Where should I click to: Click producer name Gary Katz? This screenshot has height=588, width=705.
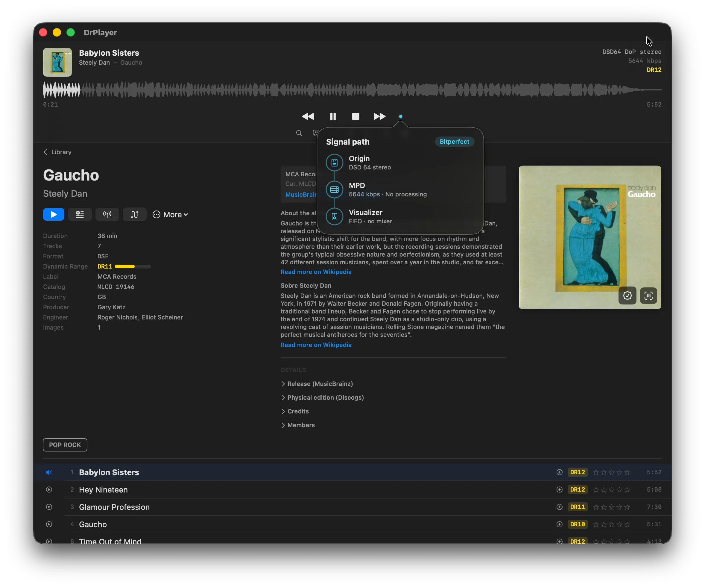pyautogui.click(x=111, y=307)
